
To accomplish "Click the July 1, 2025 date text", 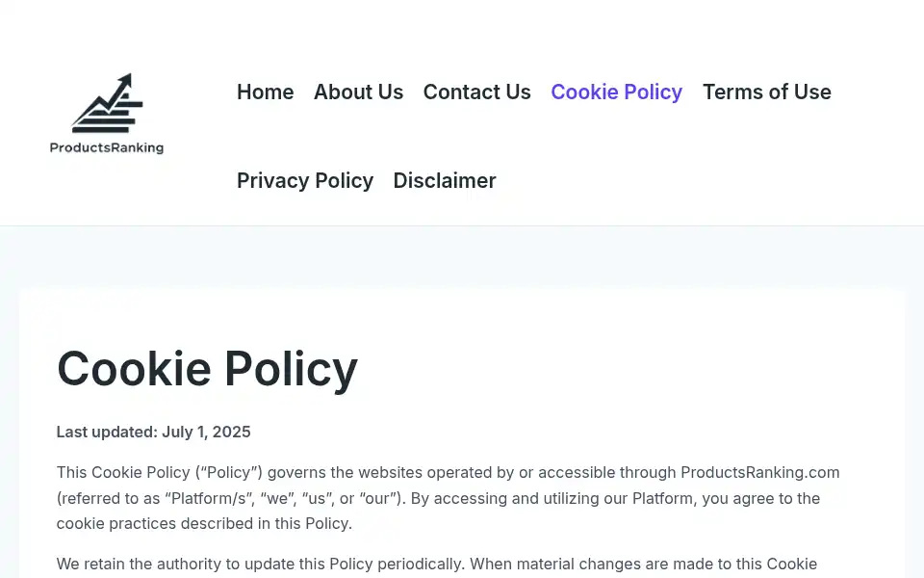I will [x=206, y=432].
